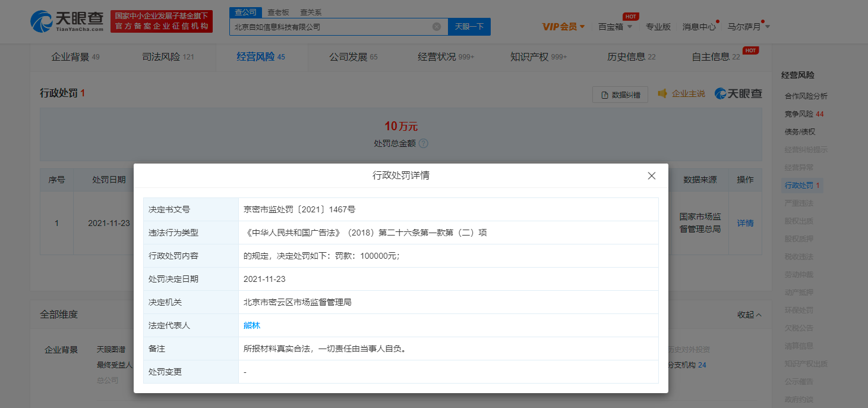Click in the company search input field

[x=330, y=27]
